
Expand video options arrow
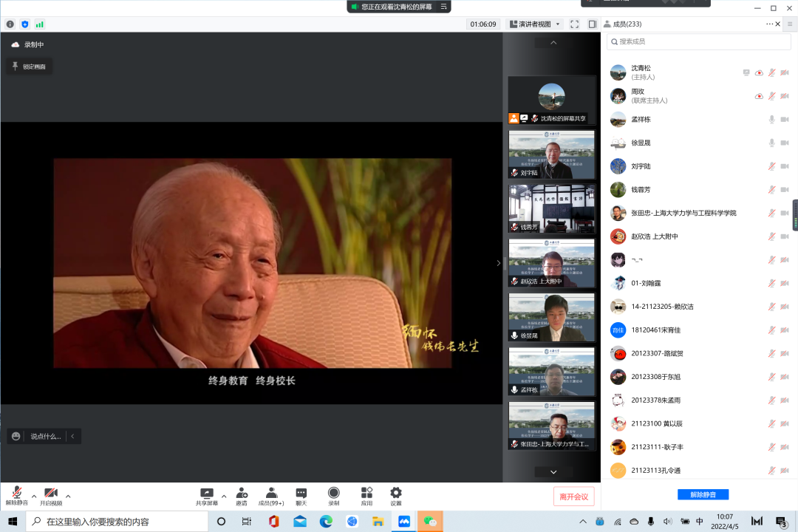(x=68, y=496)
